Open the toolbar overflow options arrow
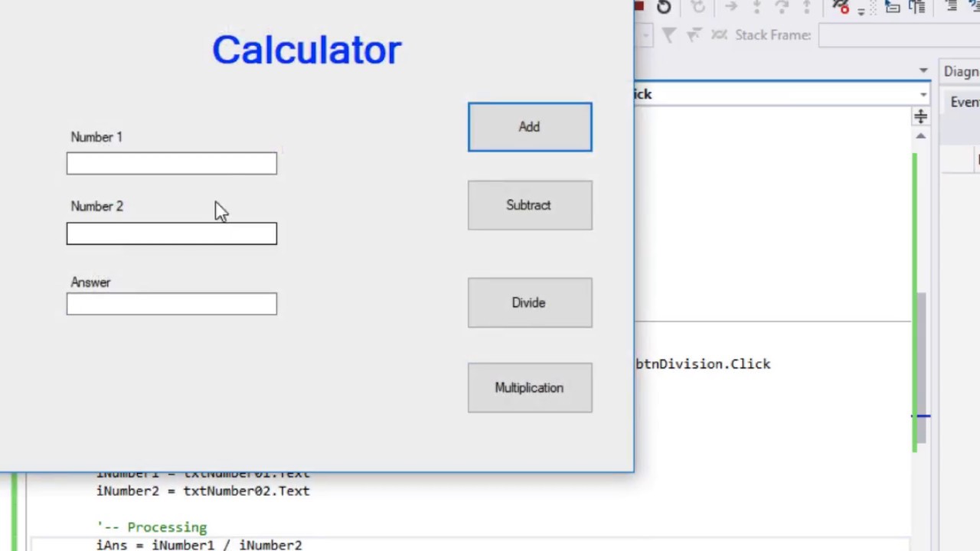This screenshot has height=551, width=980. pos(861,11)
